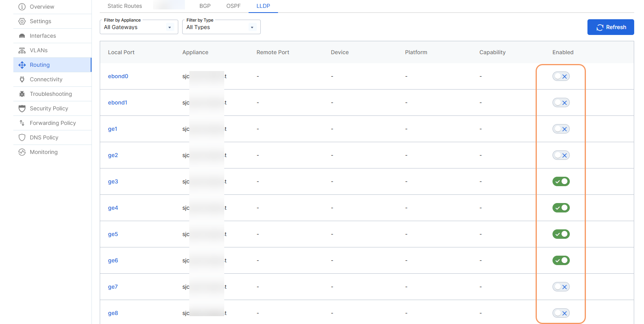Click the Connectivity plug icon
644x324 pixels.
coord(22,79)
